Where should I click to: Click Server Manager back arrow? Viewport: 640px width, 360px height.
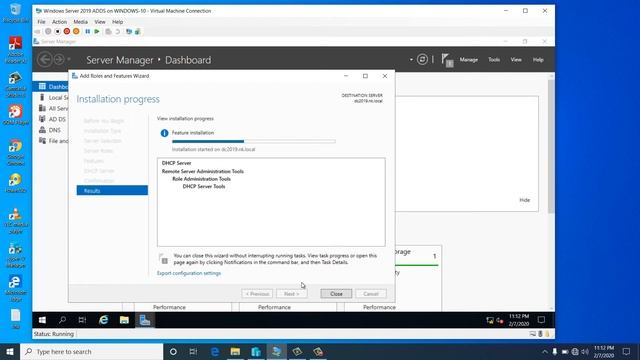pyautogui.click(x=44, y=60)
